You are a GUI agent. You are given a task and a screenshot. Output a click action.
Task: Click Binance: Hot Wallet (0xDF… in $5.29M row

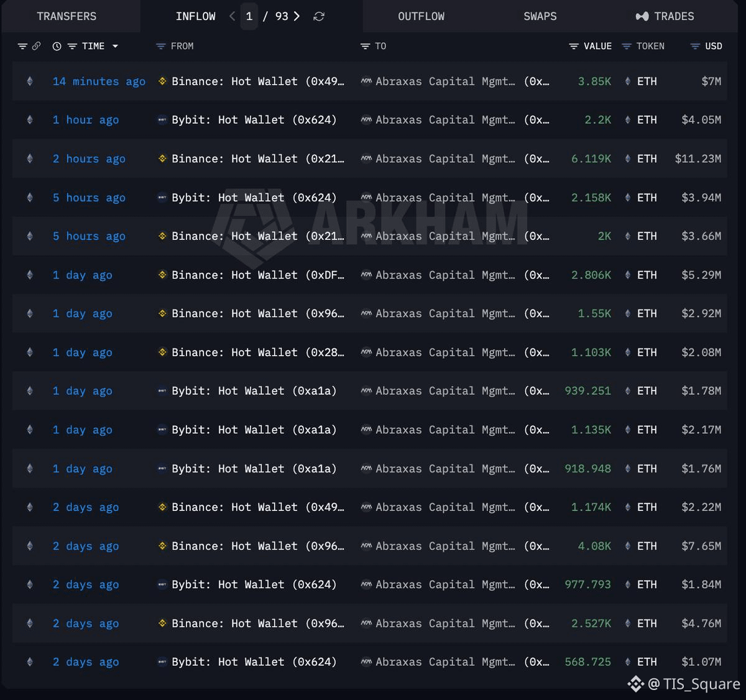coord(257,275)
